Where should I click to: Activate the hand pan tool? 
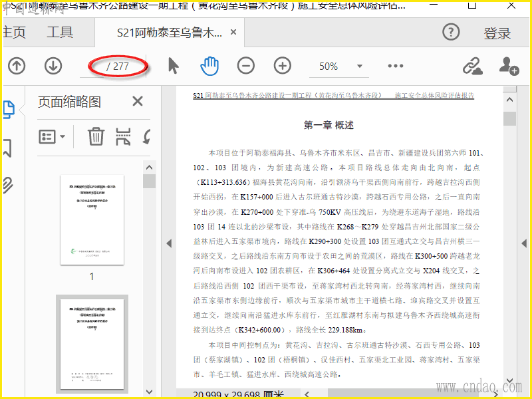[x=209, y=66]
